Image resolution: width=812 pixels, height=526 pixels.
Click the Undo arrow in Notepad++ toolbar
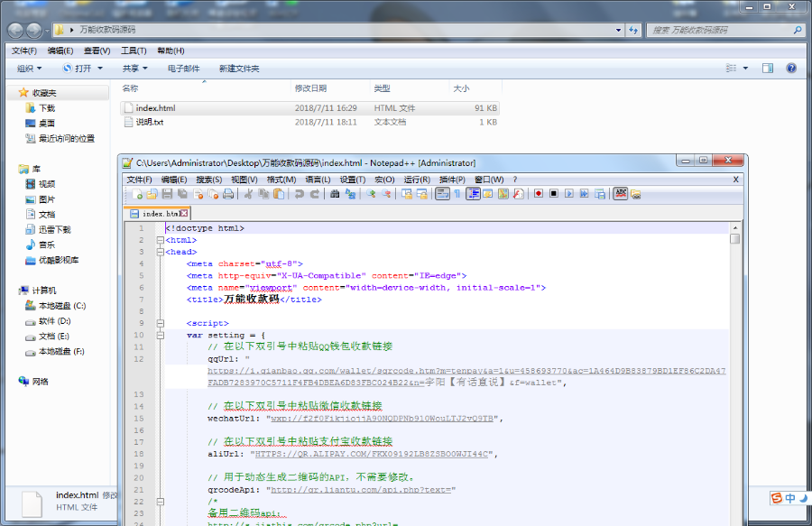pos(299,194)
